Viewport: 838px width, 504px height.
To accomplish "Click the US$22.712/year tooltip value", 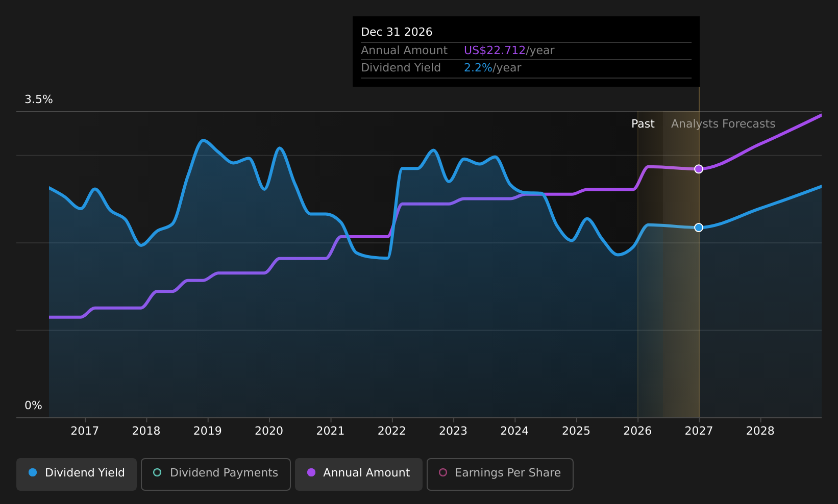I will point(509,51).
